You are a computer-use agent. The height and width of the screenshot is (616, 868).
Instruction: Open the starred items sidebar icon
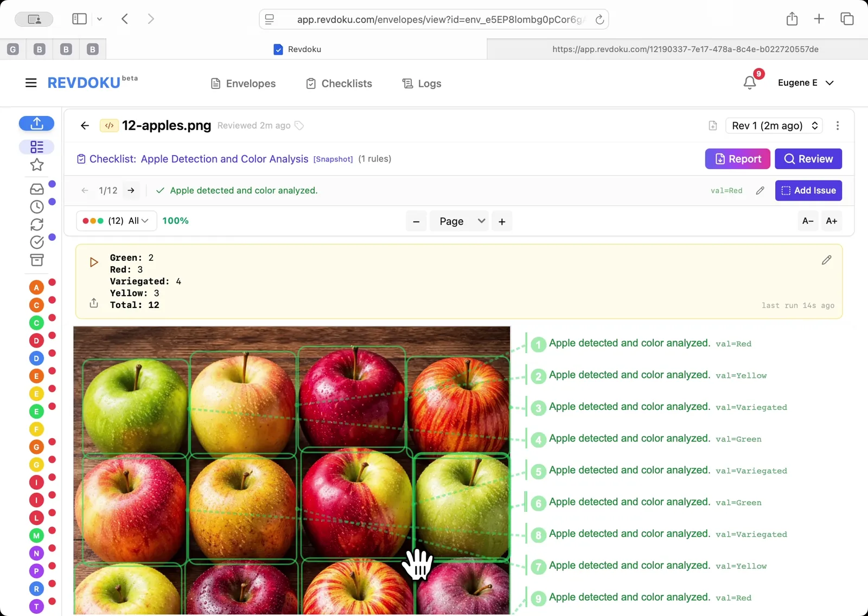[36, 165]
